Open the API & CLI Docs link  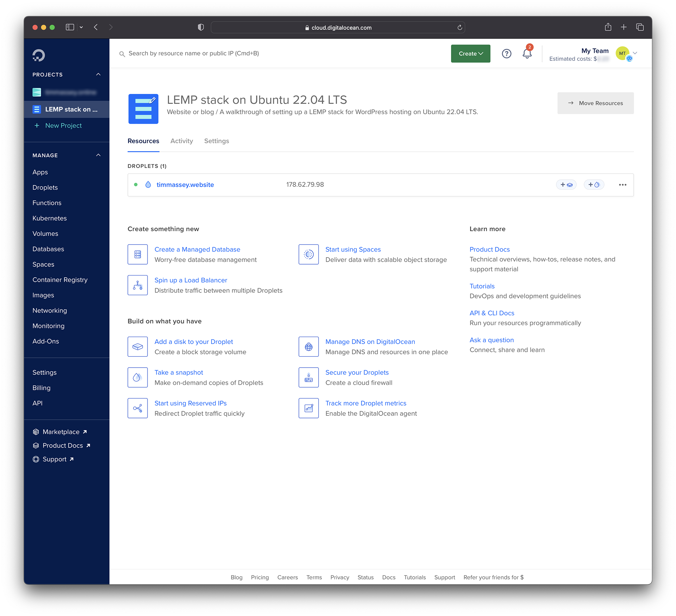(492, 313)
